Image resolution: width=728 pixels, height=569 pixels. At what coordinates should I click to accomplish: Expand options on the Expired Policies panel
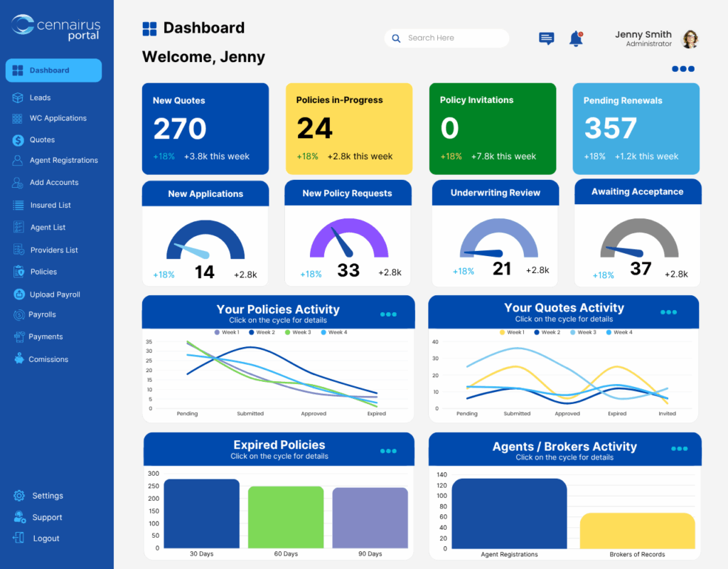(x=389, y=450)
